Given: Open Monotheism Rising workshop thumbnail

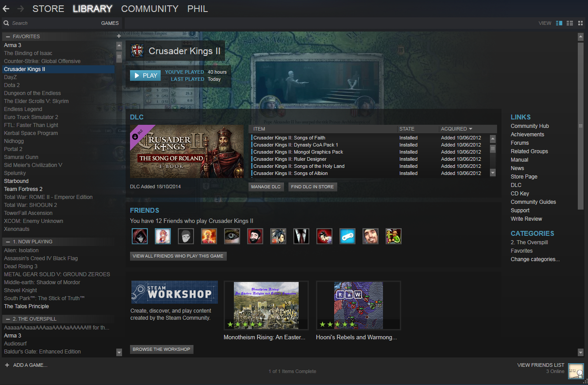Looking at the screenshot, I should (266, 305).
